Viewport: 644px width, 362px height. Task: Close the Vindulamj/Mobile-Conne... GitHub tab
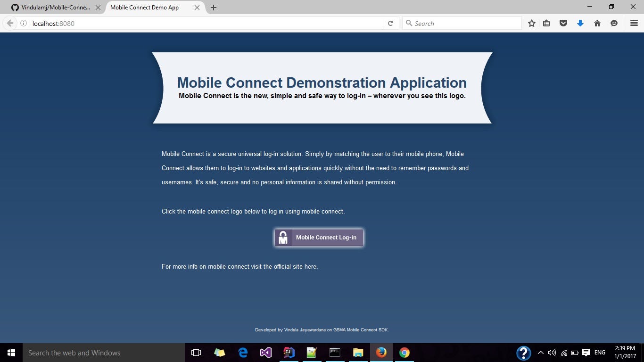(x=98, y=8)
